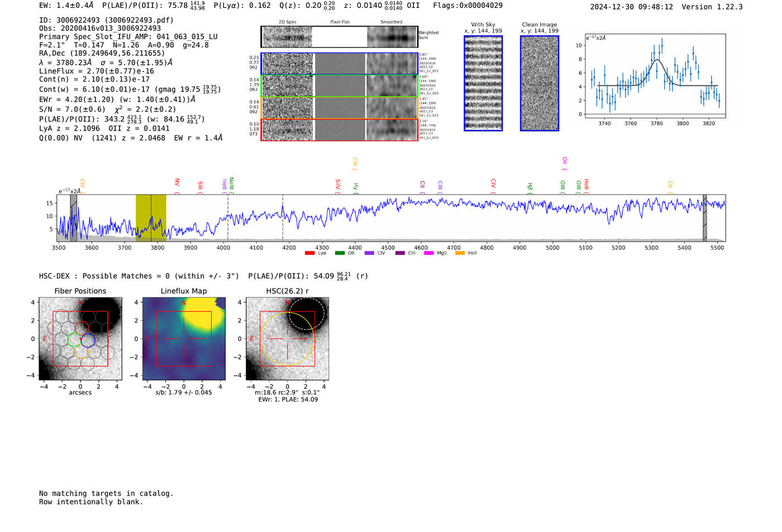Select header P(LAE)/P(OII): 75.78 value

pyautogui.click(x=154, y=6)
